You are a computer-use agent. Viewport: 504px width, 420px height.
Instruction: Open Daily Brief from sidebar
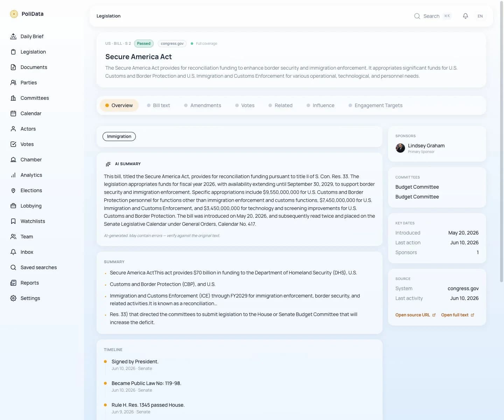(32, 36)
